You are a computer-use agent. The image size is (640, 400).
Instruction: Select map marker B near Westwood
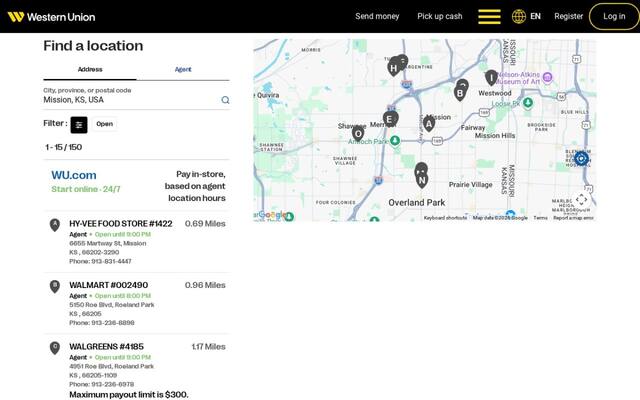460,93
